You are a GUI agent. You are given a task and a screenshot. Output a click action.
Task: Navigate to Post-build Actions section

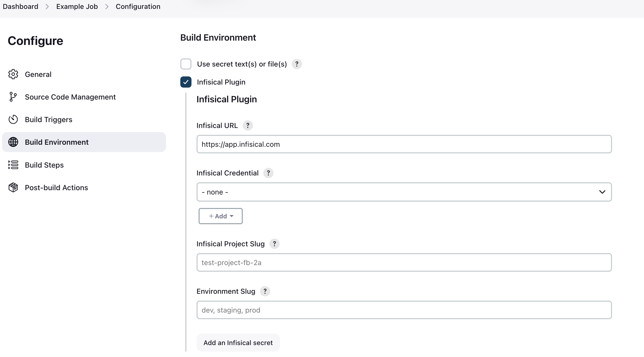click(x=56, y=187)
